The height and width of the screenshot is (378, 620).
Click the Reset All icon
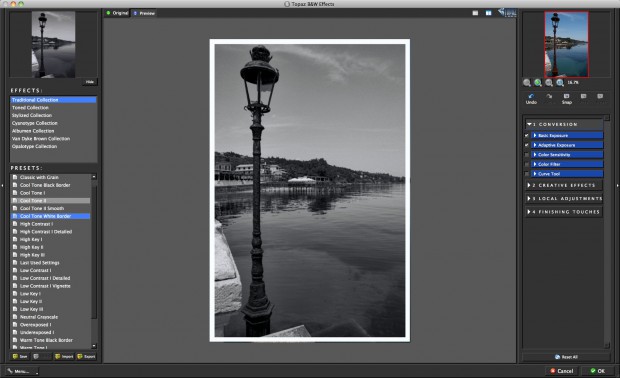[x=558, y=357]
